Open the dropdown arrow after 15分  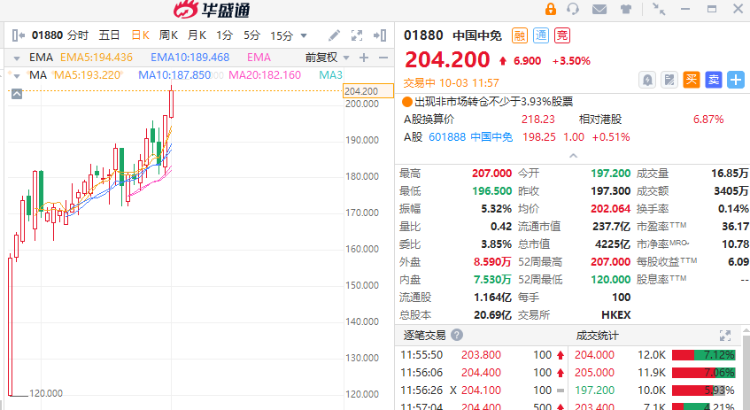305,35
